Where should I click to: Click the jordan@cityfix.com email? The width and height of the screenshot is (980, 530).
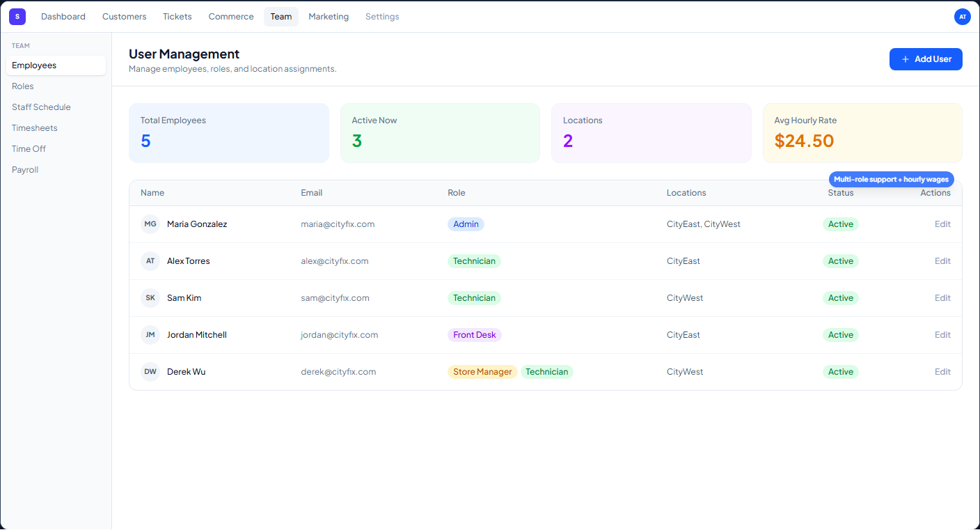(x=340, y=335)
